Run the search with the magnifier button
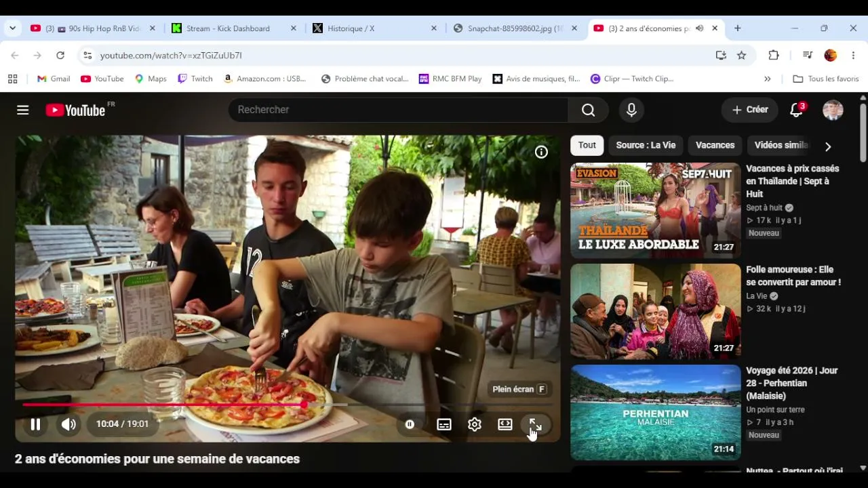 point(588,110)
